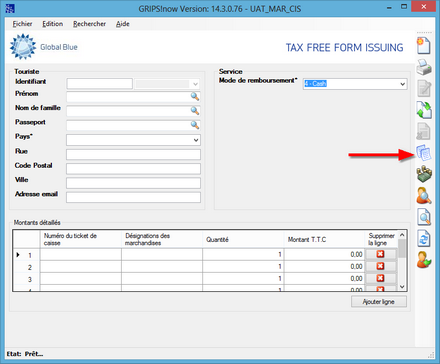Open the Mode de remboursement dropdown
This screenshot has width=440, height=364.
coord(402,84)
